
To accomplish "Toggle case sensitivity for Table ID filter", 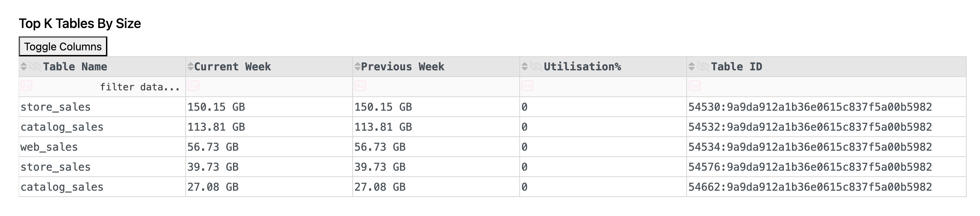I will (x=694, y=86).
